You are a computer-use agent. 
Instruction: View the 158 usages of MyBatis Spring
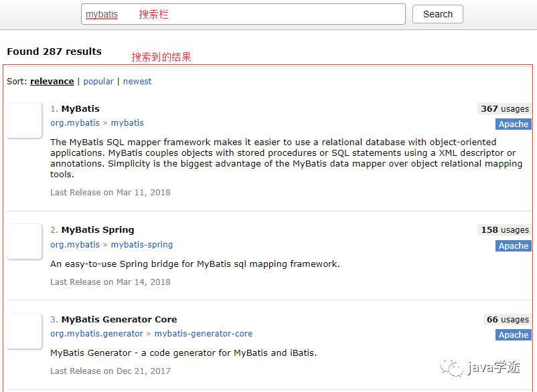504,230
